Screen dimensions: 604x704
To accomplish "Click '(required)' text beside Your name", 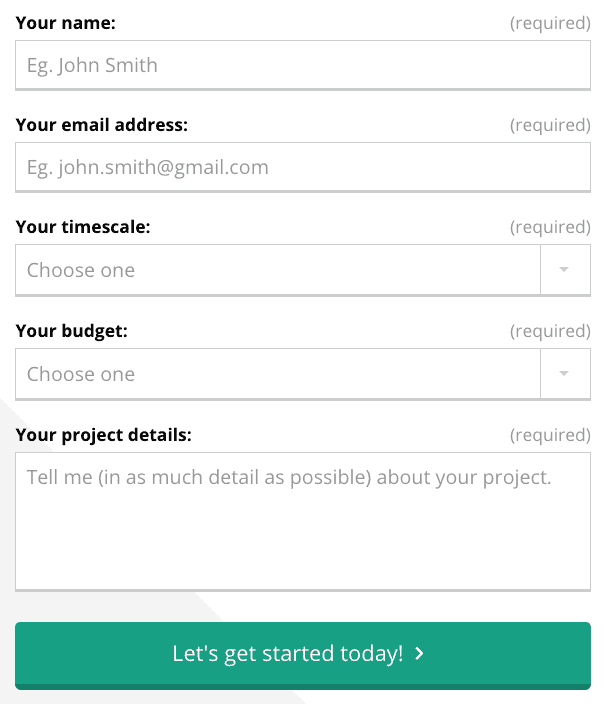I will tap(550, 23).
